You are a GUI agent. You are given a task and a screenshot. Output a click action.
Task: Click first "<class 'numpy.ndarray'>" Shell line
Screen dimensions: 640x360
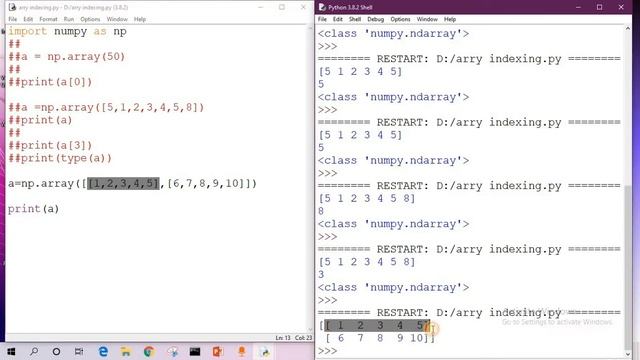[393, 33]
